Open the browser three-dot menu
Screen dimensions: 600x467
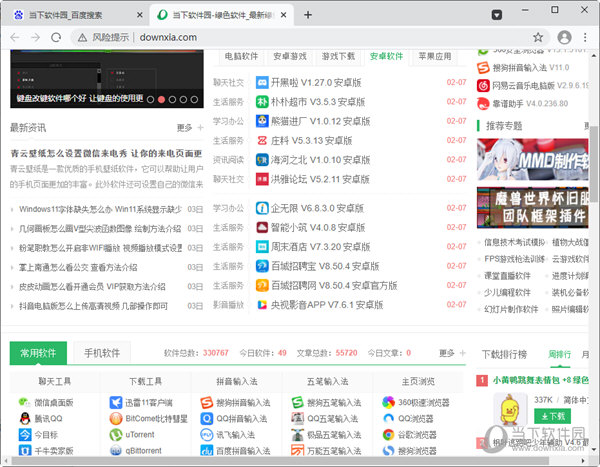click(585, 38)
